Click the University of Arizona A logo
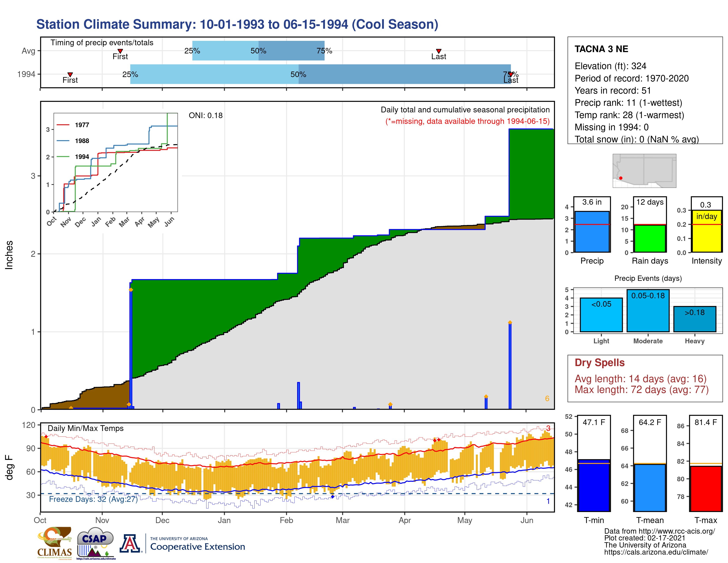 point(130,544)
